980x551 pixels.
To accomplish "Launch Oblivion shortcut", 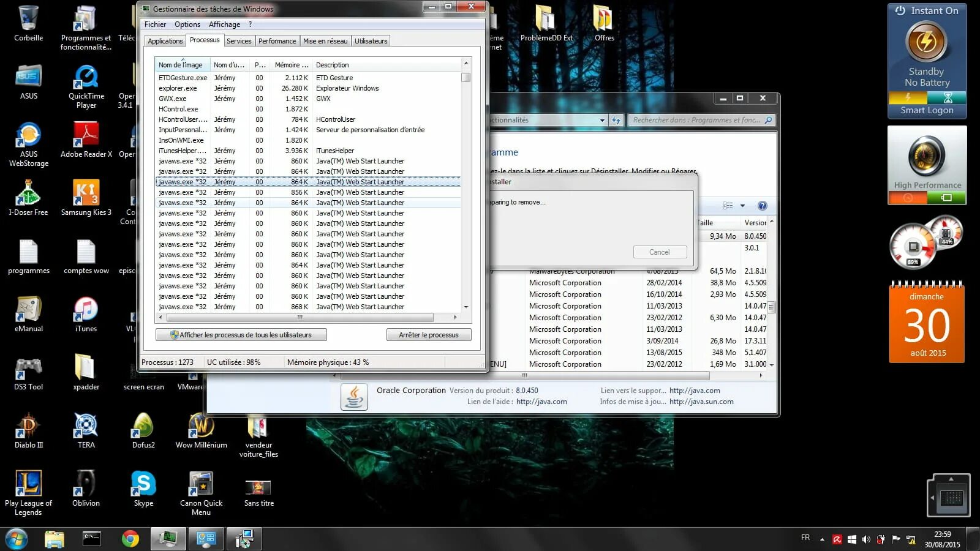I will pyautogui.click(x=86, y=489).
